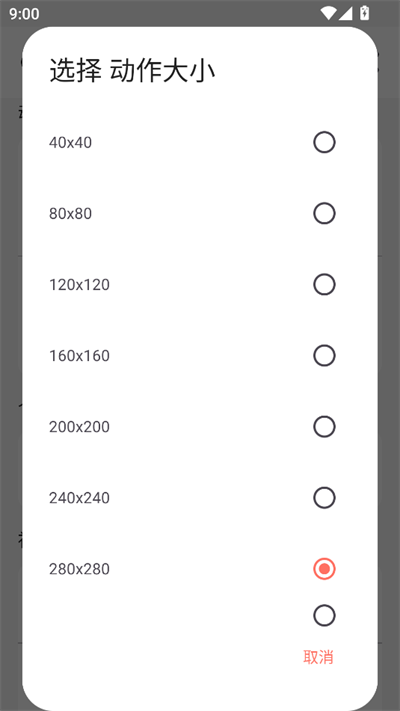Viewport: 400px width, 711px height.
Task: Click the 选择 动作大小 dialog title
Action: (132, 71)
